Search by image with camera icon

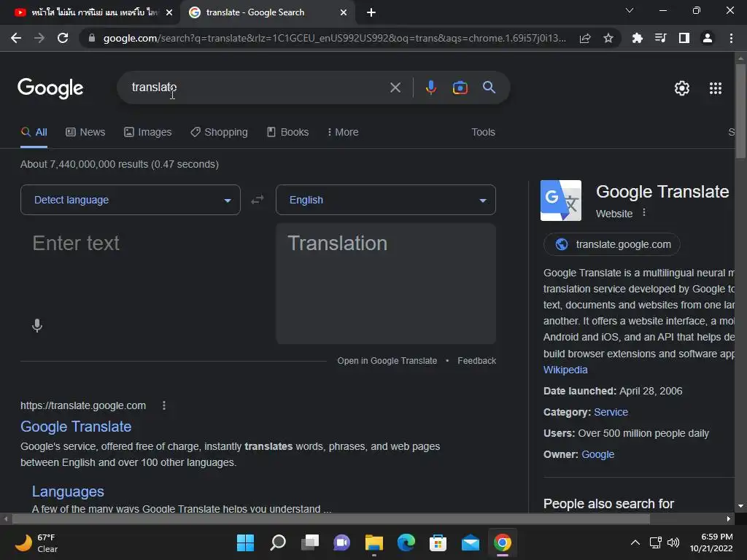tap(460, 87)
